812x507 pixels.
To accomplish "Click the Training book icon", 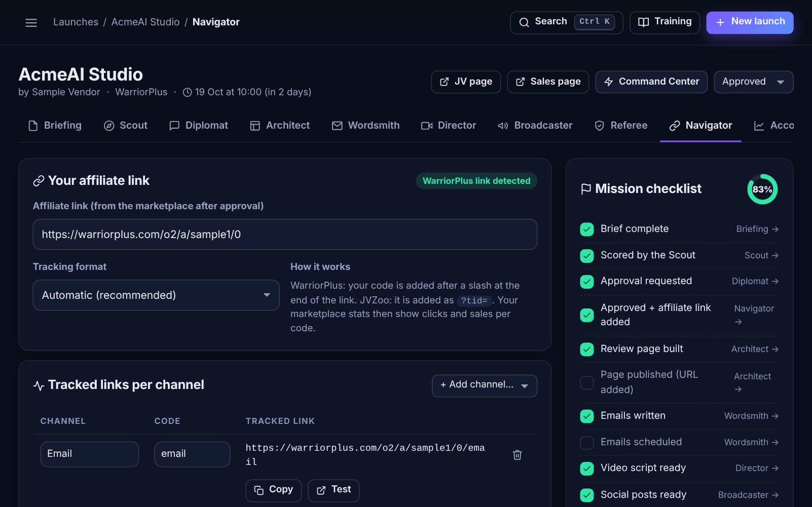I will pyautogui.click(x=643, y=22).
